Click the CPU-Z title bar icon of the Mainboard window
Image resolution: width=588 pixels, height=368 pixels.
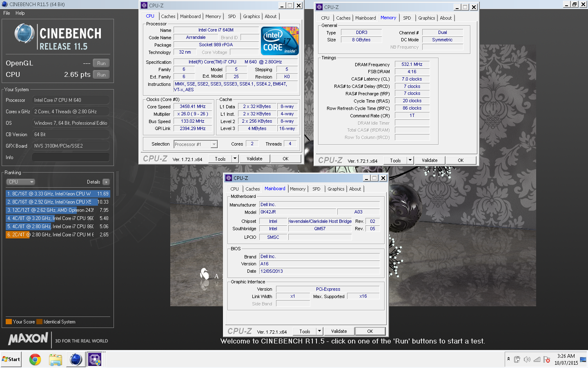pos(229,178)
